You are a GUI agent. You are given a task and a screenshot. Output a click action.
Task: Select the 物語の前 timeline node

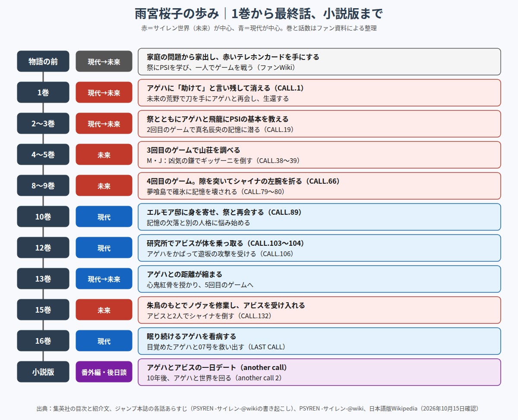[x=43, y=61]
